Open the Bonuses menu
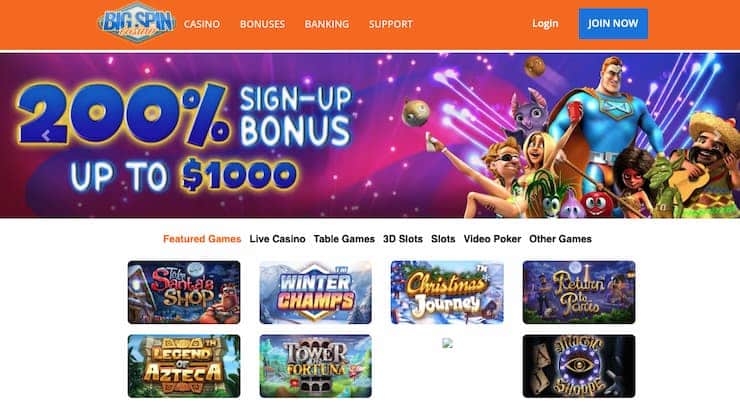 coord(262,24)
